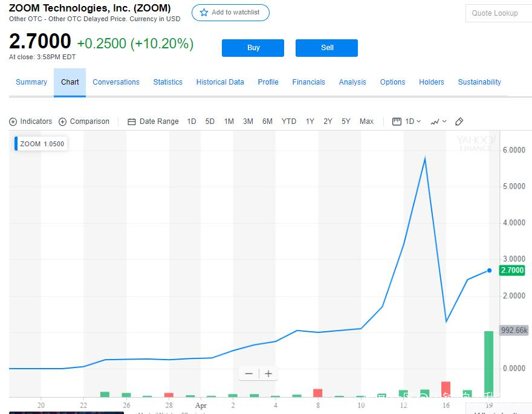Open the Date Range picker

coord(153,121)
